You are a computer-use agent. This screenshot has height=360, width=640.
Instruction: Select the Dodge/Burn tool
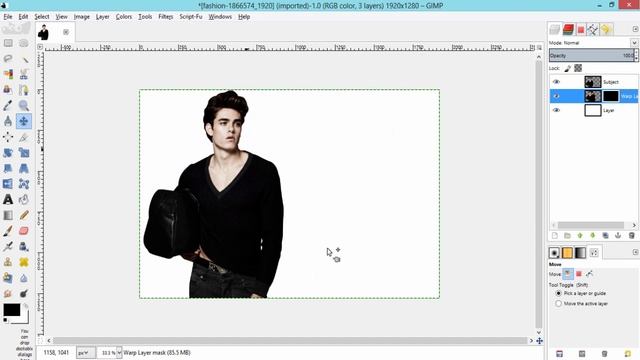click(24, 293)
